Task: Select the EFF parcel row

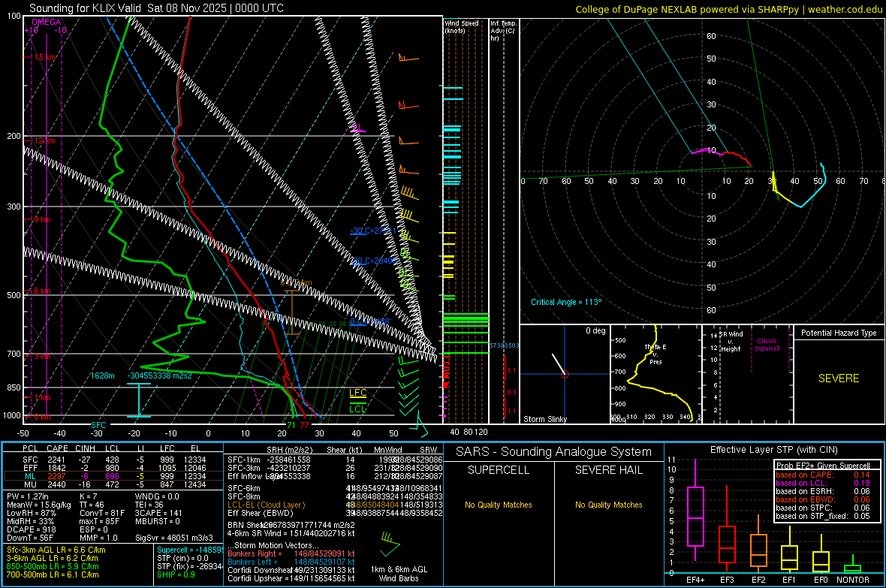Action: [x=113, y=468]
